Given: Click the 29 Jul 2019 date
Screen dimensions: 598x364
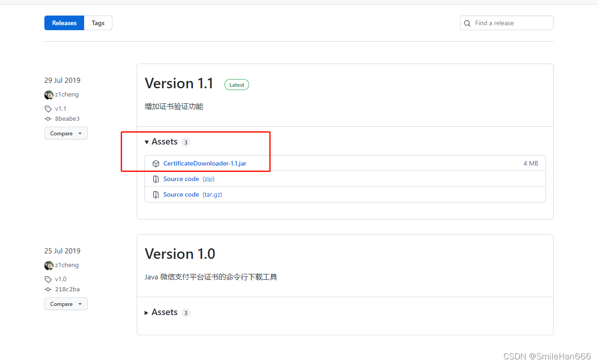Looking at the screenshot, I should (62, 80).
